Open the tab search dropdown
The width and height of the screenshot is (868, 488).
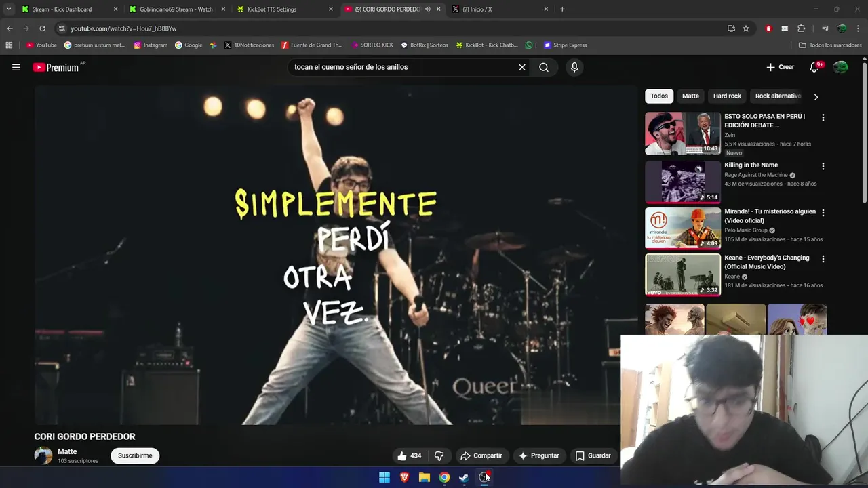click(9, 9)
